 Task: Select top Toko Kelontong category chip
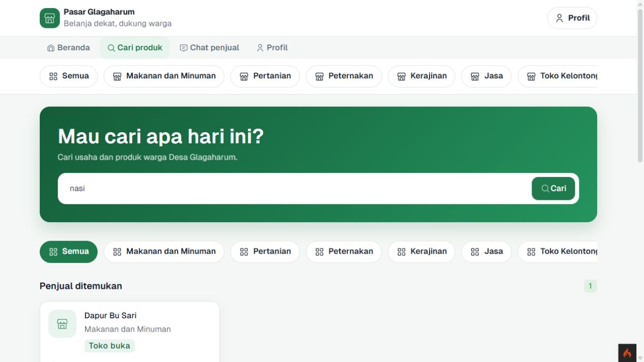557,76
